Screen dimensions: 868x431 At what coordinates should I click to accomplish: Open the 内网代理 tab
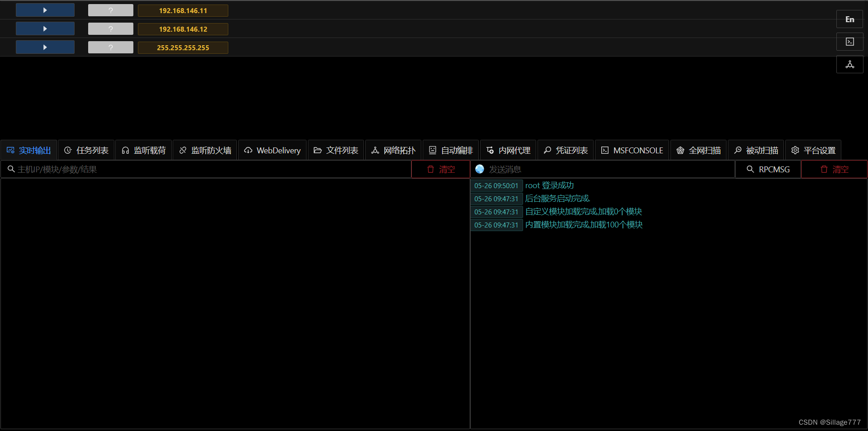click(508, 150)
